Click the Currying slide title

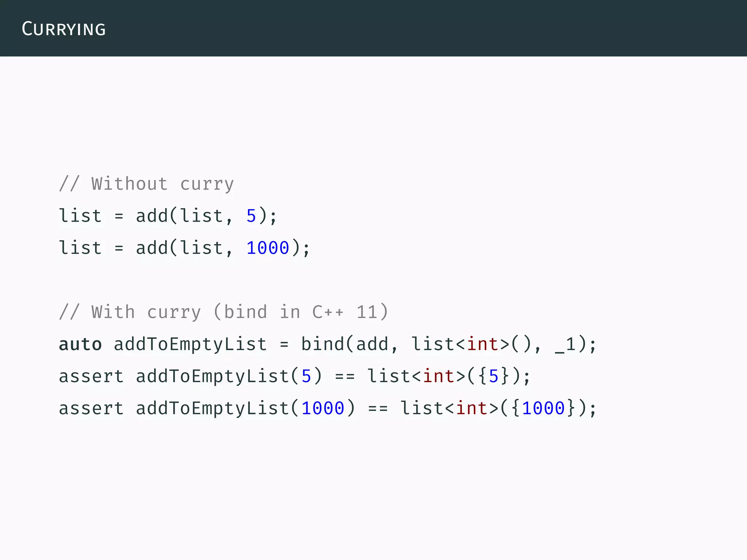[x=64, y=29]
